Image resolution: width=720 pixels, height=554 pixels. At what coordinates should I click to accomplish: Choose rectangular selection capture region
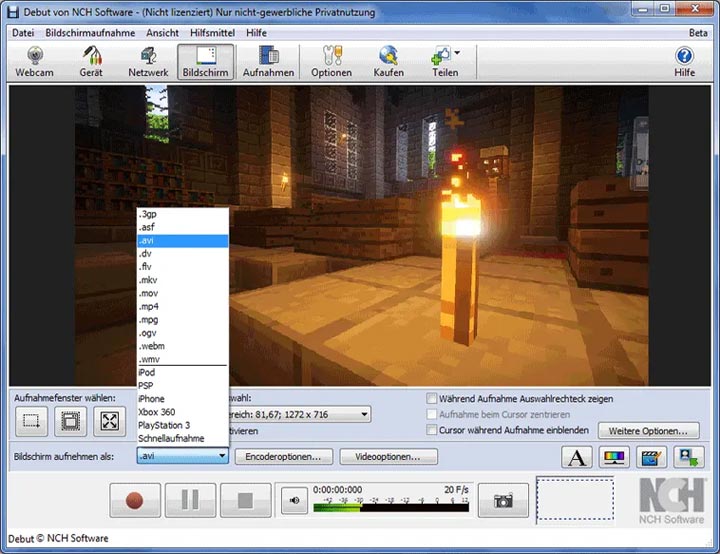(x=31, y=421)
